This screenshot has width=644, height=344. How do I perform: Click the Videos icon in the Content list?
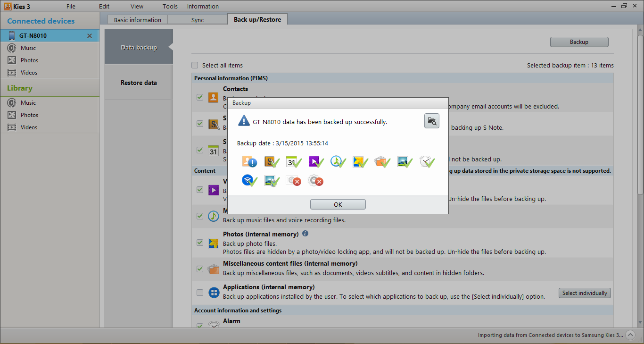coord(214,190)
